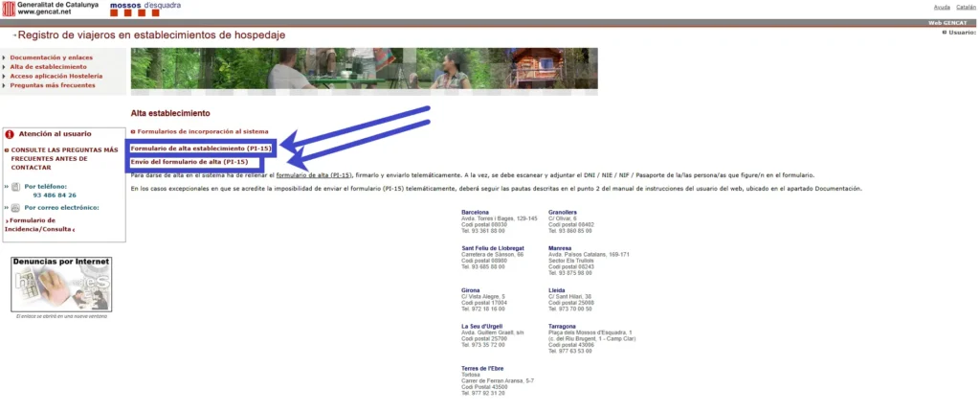The height and width of the screenshot is (412, 980).
Task: Click the telephone icon beside Por teléfono
Action: [15, 186]
